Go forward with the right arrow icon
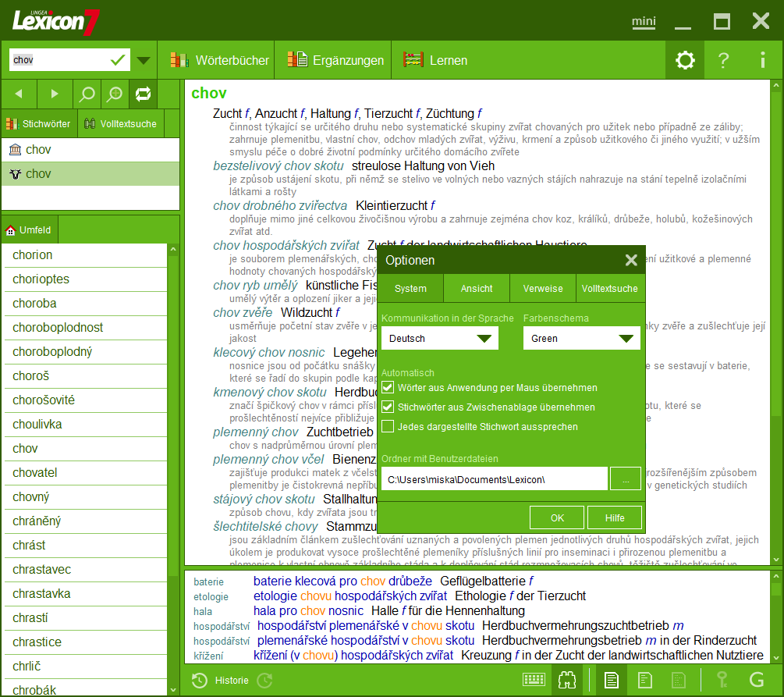The image size is (784, 697). pos(55,94)
